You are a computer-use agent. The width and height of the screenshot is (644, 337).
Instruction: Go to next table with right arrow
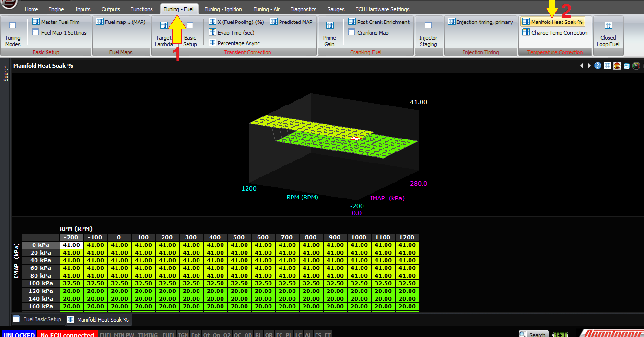tap(589, 66)
